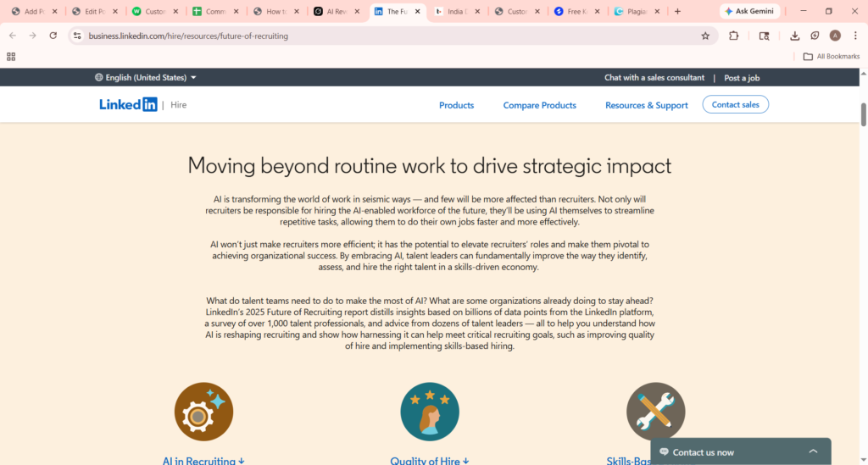
Task: Reload the page using the refresh icon
Action: (53, 36)
